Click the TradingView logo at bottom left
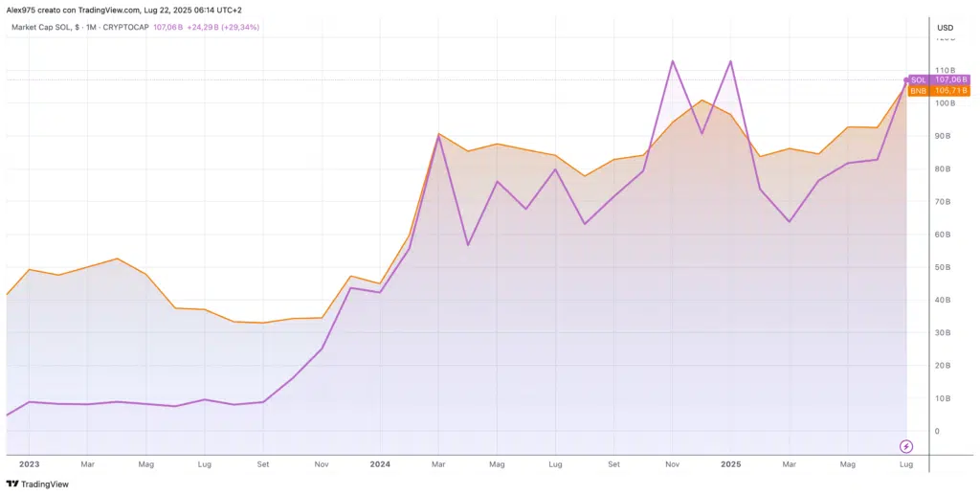The width and height of the screenshot is (980, 495). [x=37, y=484]
